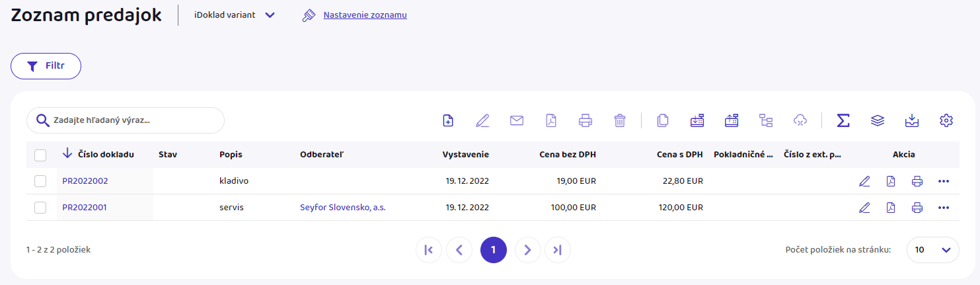
Task: Click the new document icon in toolbar
Action: 448,120
